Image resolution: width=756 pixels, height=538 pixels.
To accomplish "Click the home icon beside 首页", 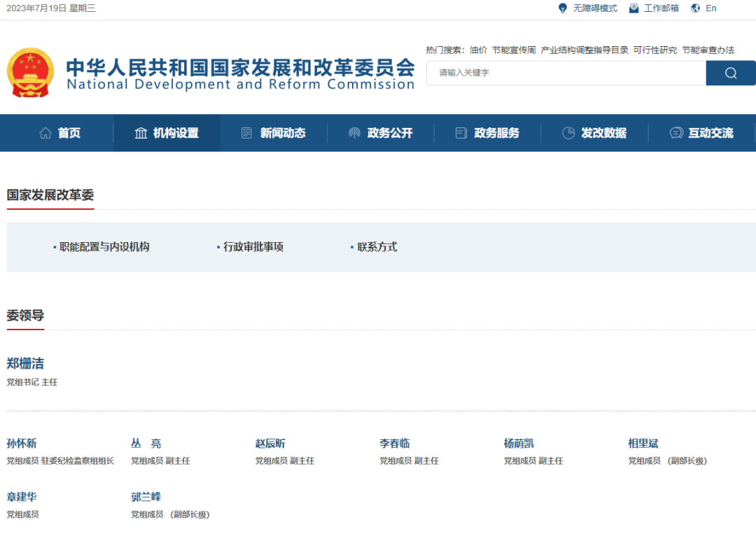I will (45, 133).
